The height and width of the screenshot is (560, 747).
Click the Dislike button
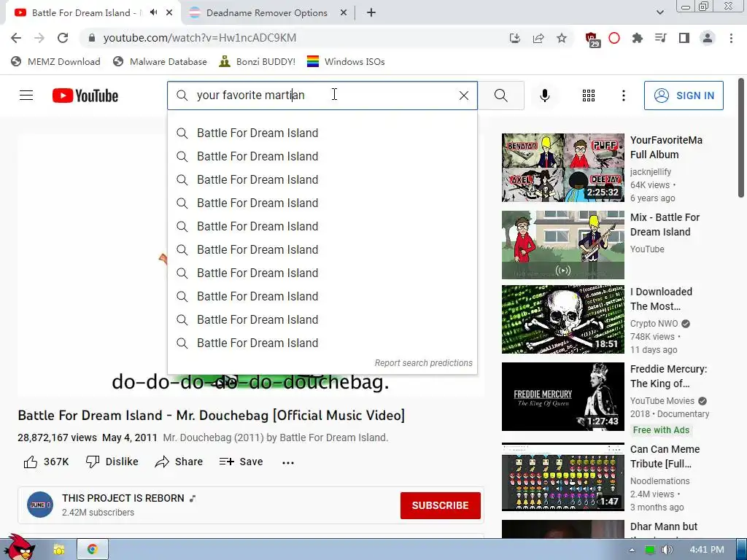click(x=112, y=462)
